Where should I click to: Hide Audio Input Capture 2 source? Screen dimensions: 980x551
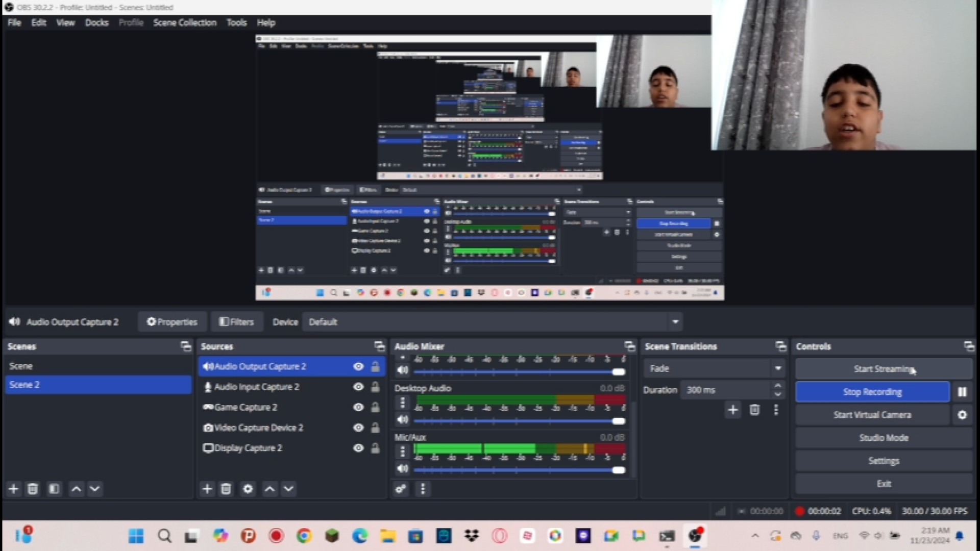tap(358, 387)
